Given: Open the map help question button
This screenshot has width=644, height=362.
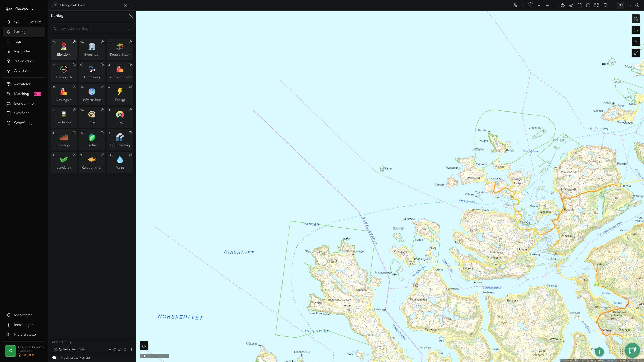Looking at the screenshot, I should (x=144, y=346).
